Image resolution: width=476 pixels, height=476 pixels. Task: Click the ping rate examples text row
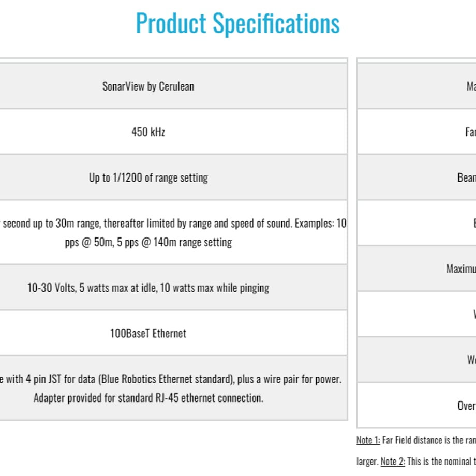click(x=173, y=232)
